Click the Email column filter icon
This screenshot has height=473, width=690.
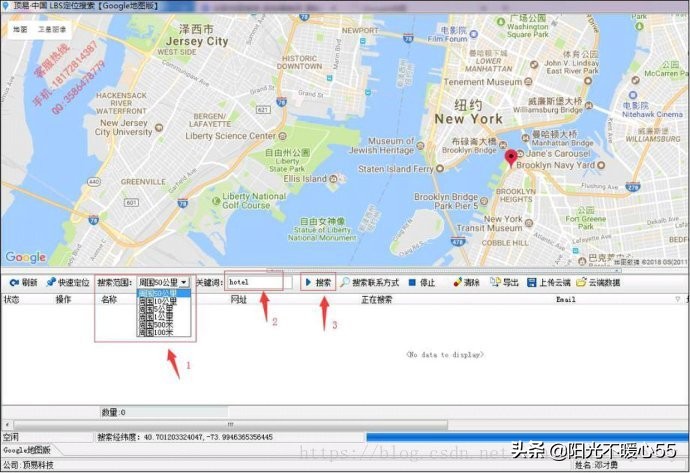click(x=678, y=300)
